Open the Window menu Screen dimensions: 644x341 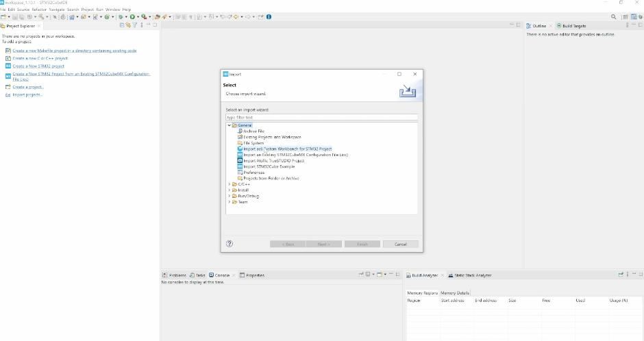click(x=112, y=10)
